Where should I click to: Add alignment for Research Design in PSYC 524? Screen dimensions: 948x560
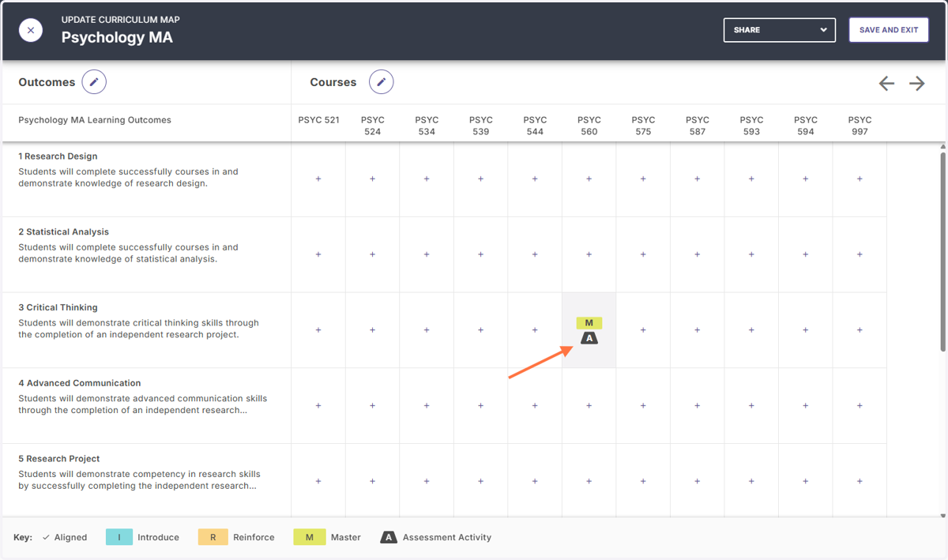click(x=373, y=179)
